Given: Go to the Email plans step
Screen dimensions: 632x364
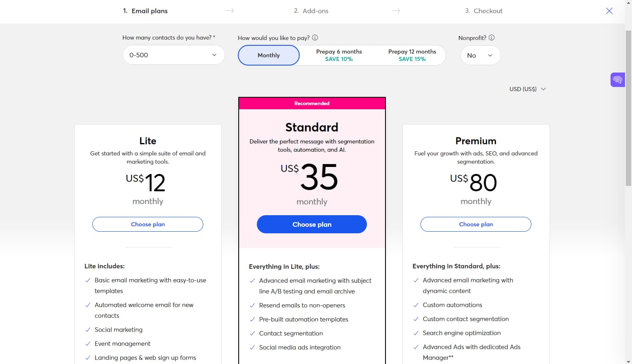Looking at the screenshot, I should coord(146,11).
